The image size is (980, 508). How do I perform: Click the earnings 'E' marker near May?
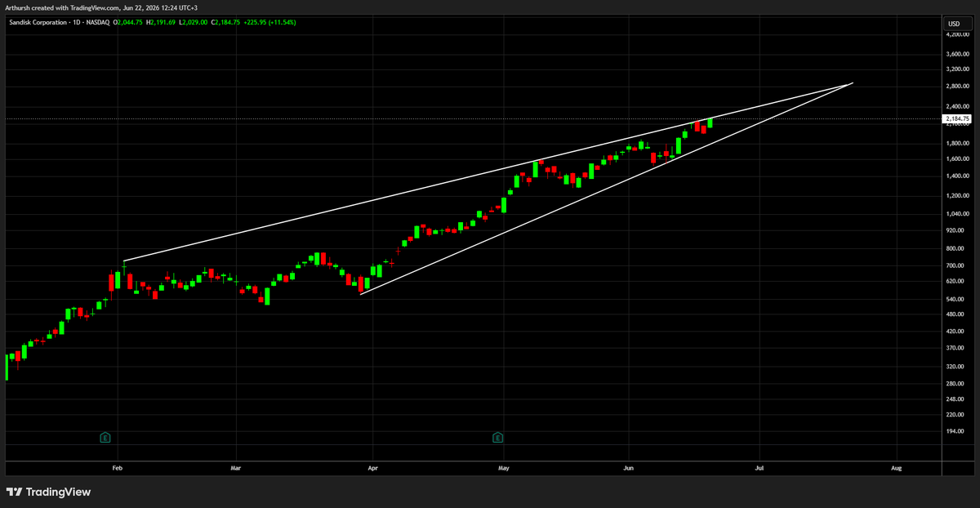coord(497,438)
